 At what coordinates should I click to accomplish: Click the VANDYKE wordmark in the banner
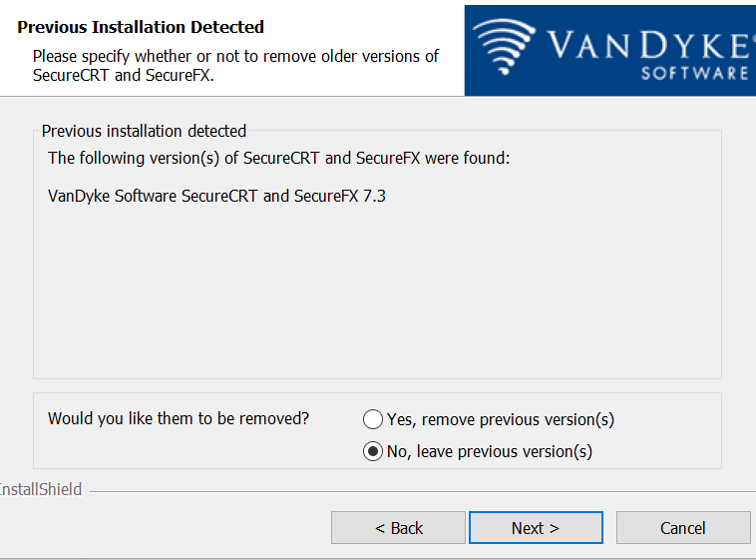[x=647, y=44]
